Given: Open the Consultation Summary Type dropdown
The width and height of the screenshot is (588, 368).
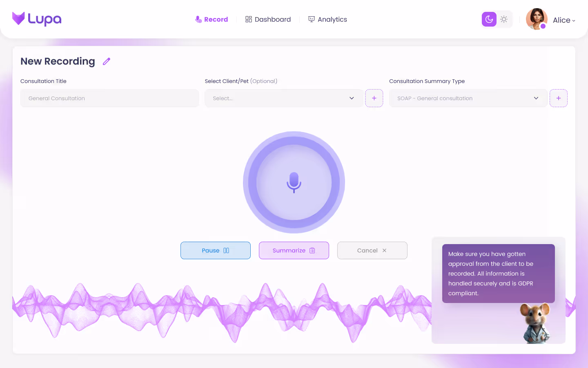Looking at the screenshot, I should 468,98.
